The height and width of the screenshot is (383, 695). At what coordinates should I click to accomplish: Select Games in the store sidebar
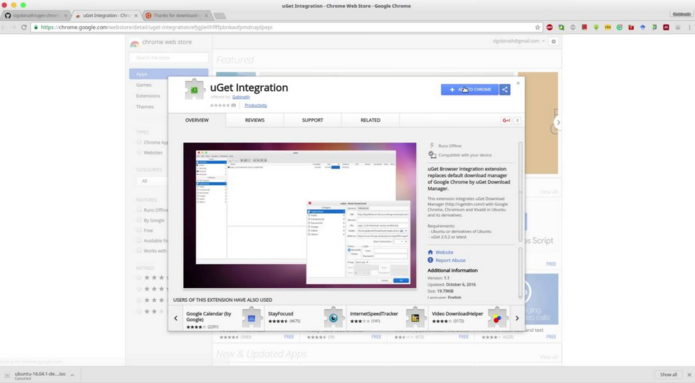coord(144,85)
